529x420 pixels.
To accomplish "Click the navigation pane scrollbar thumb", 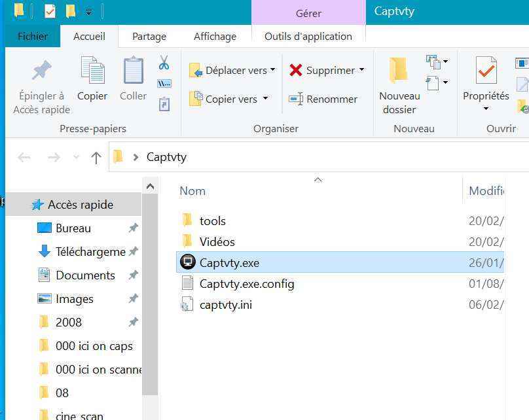I will (150, 294).
